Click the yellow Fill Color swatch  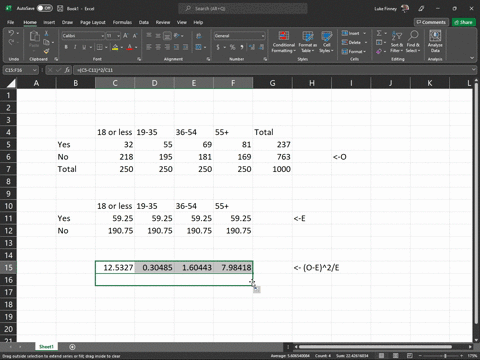pyautogui.click(x=115, y=47)
